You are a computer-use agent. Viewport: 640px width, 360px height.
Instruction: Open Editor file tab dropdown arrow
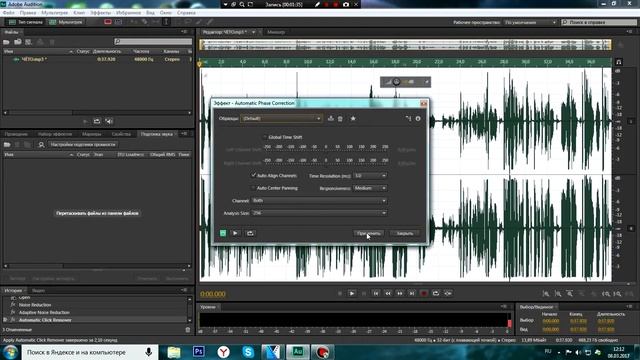pyautogui.click(x=253, y=32)
